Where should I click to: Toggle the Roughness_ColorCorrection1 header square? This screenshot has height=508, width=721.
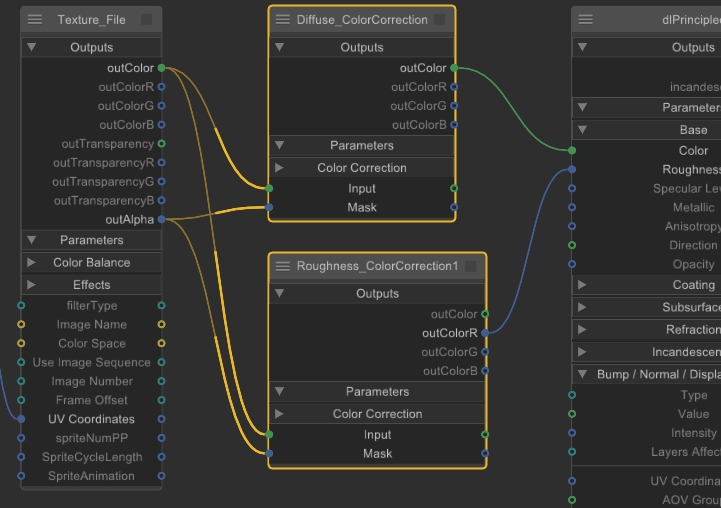tap(470, 266)
